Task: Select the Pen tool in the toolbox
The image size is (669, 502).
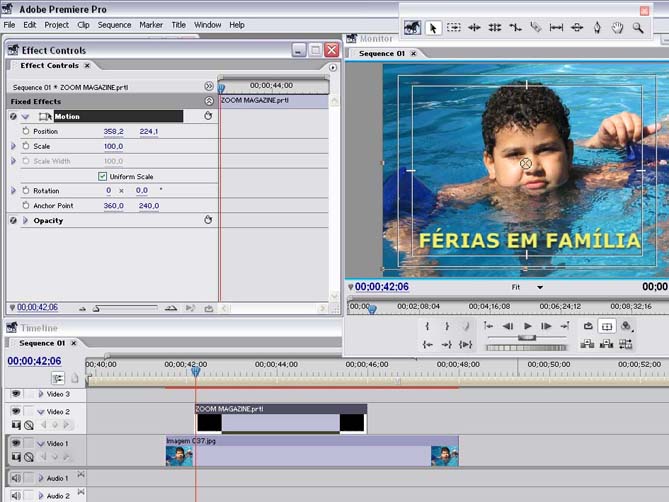Action: 597,28
